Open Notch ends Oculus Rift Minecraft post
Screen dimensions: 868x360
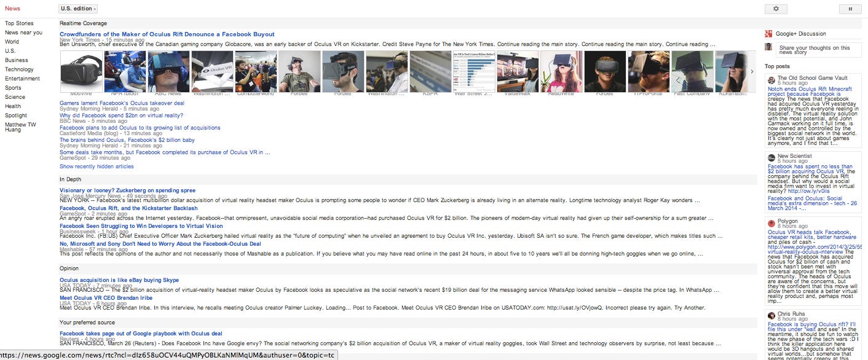point(810,92)
